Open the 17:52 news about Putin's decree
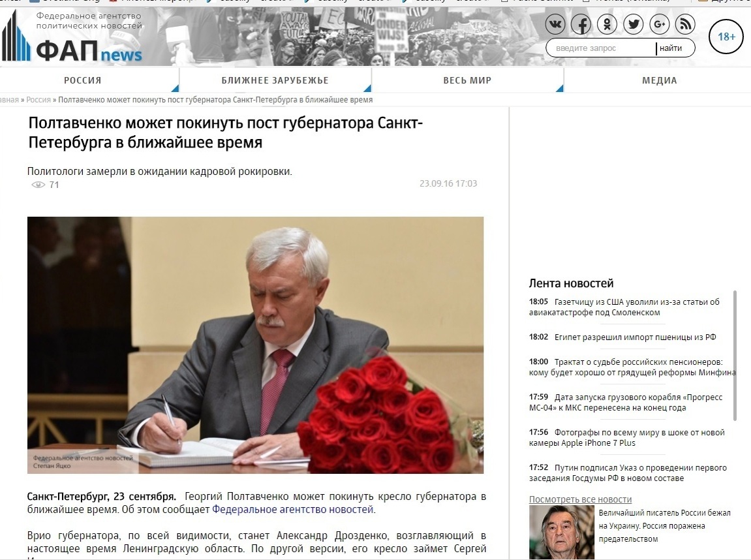The height and width of the screenshot is (560, 751). [628, 473]
